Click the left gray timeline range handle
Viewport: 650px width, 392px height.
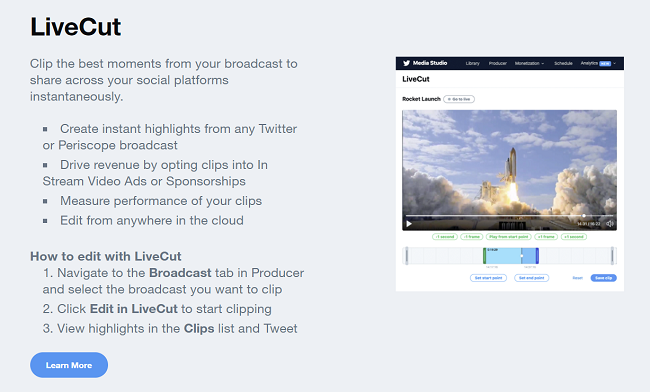tap(407, 256)
